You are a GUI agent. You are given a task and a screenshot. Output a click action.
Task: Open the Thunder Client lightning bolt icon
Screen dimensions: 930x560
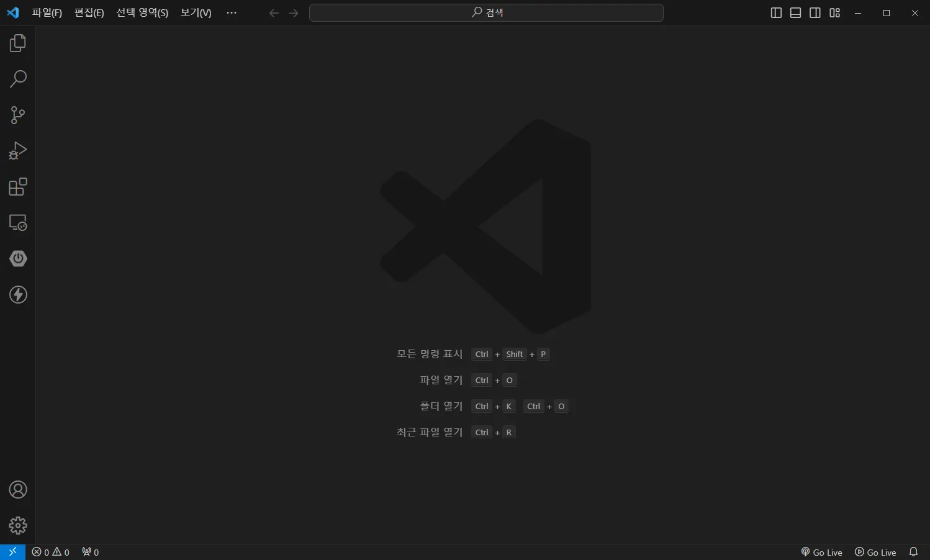coord(18,294)
